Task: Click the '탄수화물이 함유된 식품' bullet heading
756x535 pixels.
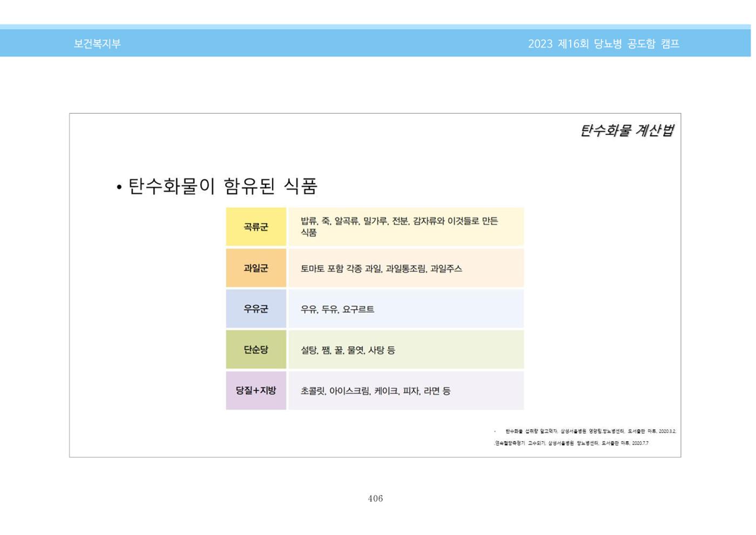Action: [222, 186]
